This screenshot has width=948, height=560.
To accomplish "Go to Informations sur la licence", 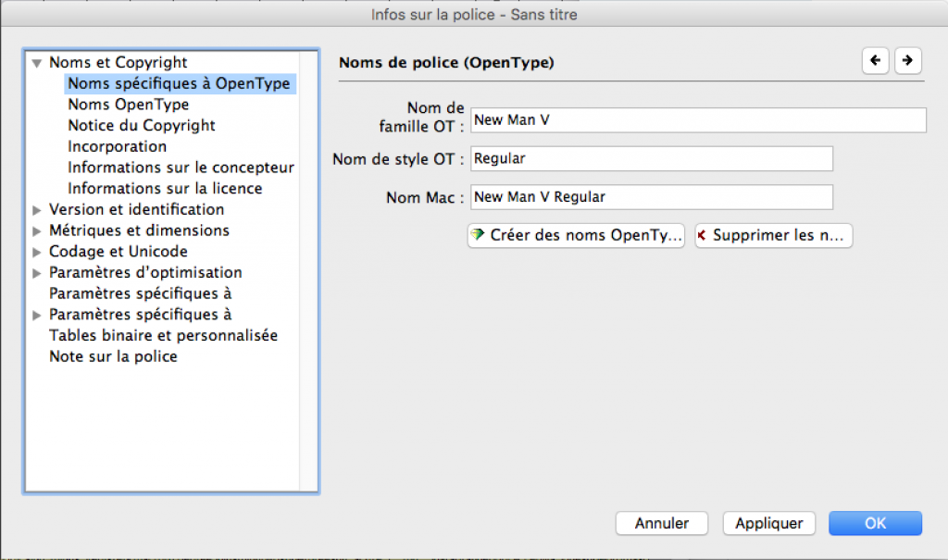I will [165, 188].
